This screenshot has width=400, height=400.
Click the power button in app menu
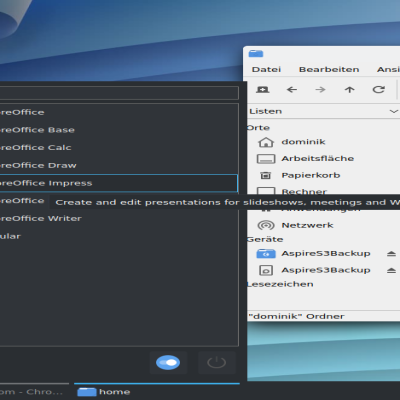point(217,363)
